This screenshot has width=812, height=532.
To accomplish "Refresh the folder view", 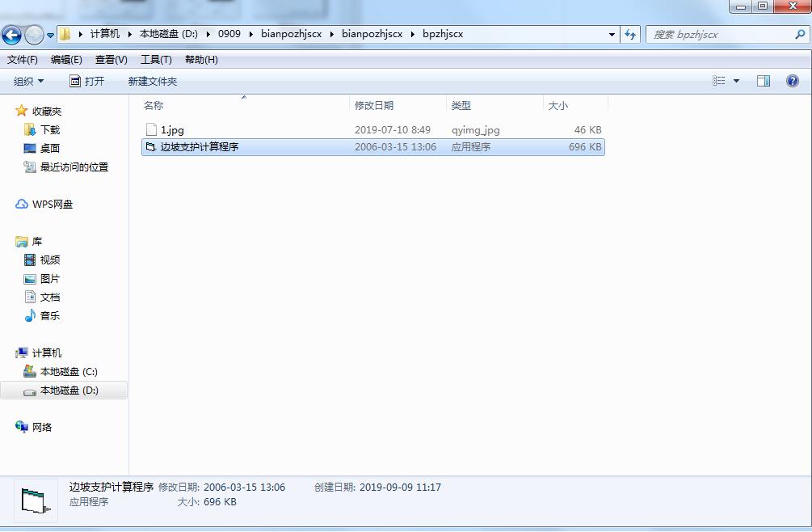I will (630, 35).
